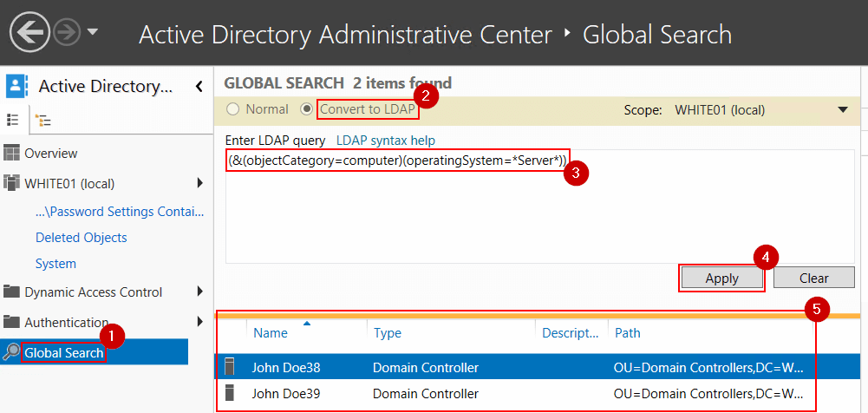Select Dynamic Access Control node
Viewport: 868px width, 413px height.
tap(93, 292)
